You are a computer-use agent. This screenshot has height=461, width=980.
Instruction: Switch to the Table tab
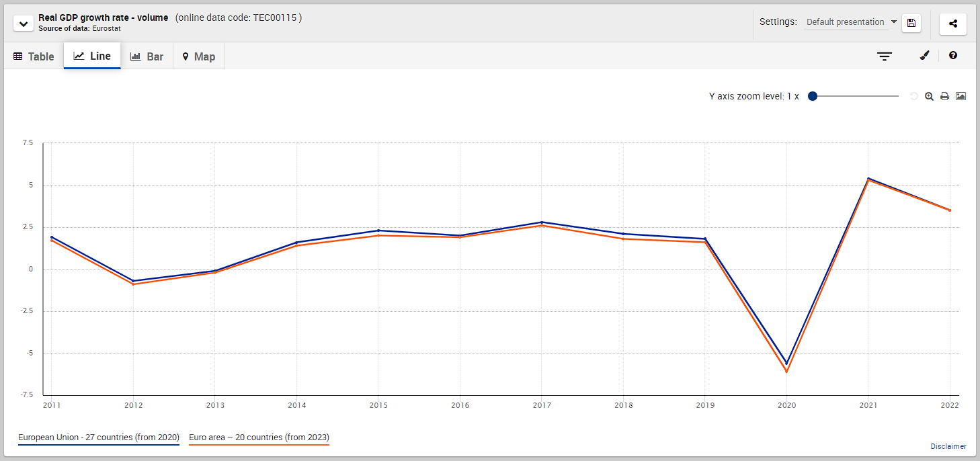click(x=33, y=56)
